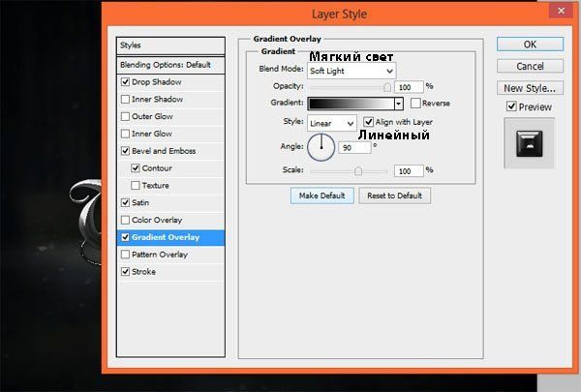Select the Drop Shadow label

point(157,82)
